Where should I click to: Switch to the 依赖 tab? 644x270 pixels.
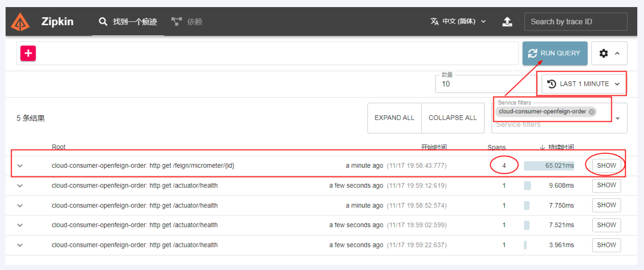coord(187,22)
